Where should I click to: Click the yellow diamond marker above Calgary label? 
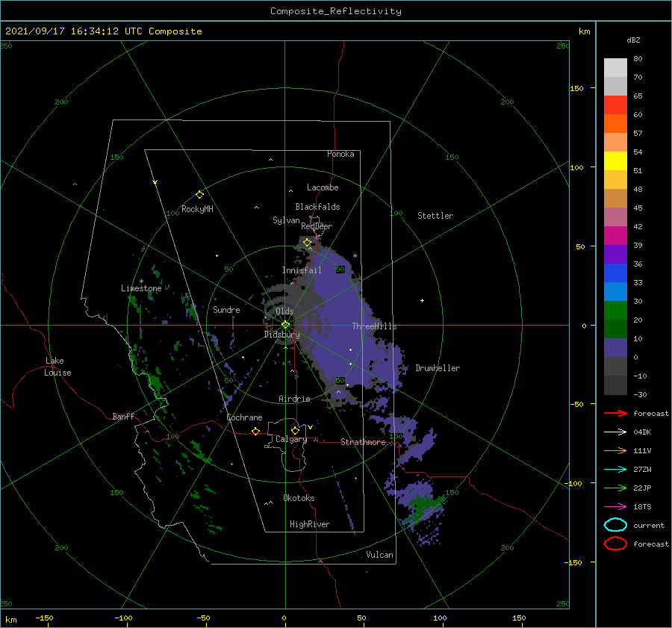[x=295, y=430]
